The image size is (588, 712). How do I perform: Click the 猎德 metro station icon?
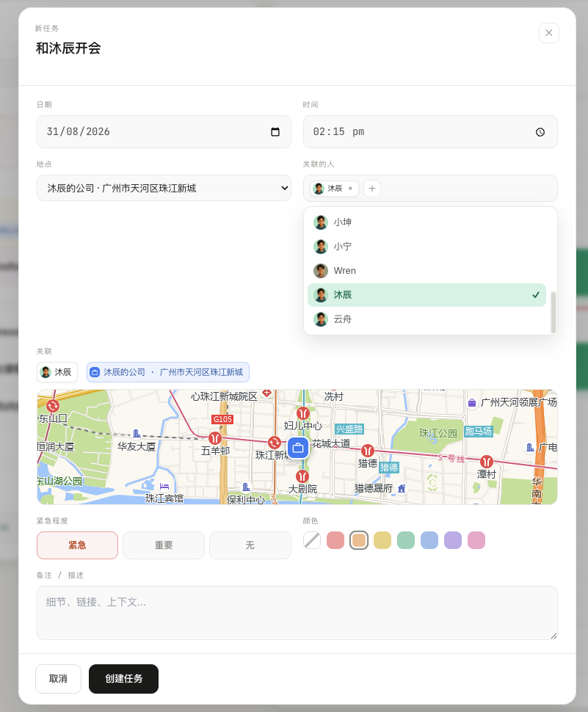(367, 451)
